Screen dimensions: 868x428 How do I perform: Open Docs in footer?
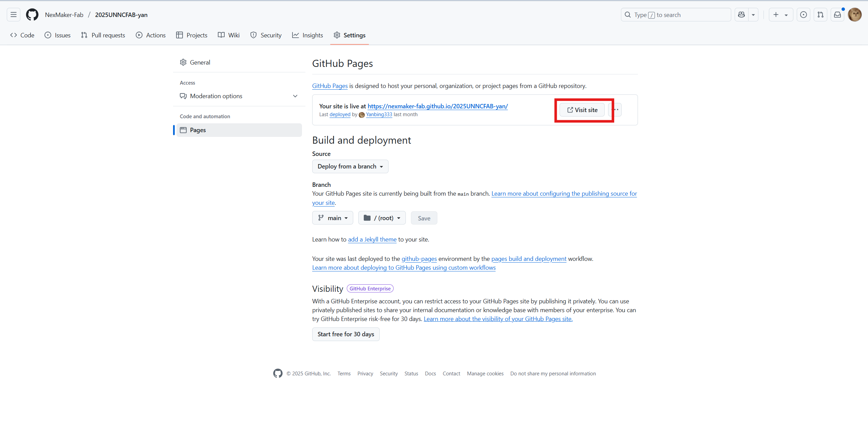(x=430, y=374)
